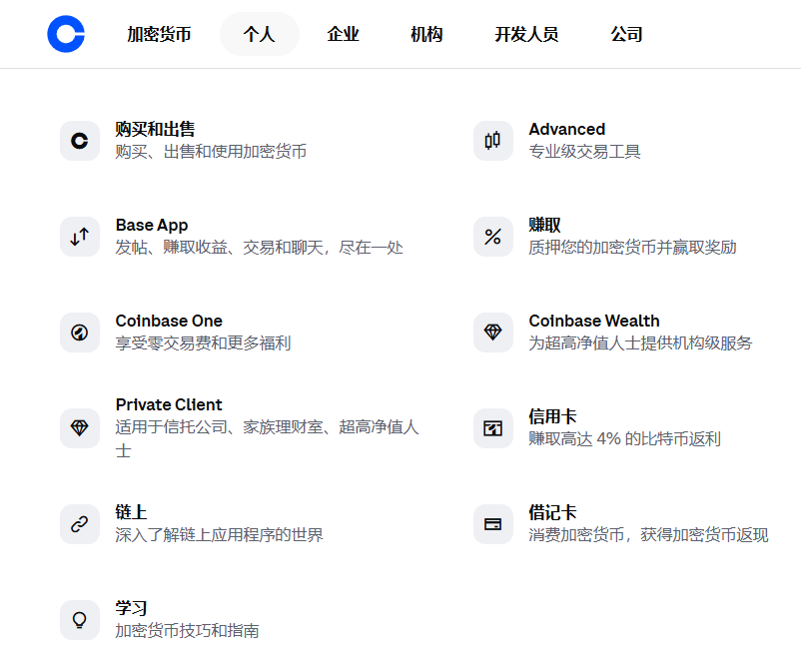801x672 pixels.
Task: Open the 机构 navigation menu
Action: 426,34
